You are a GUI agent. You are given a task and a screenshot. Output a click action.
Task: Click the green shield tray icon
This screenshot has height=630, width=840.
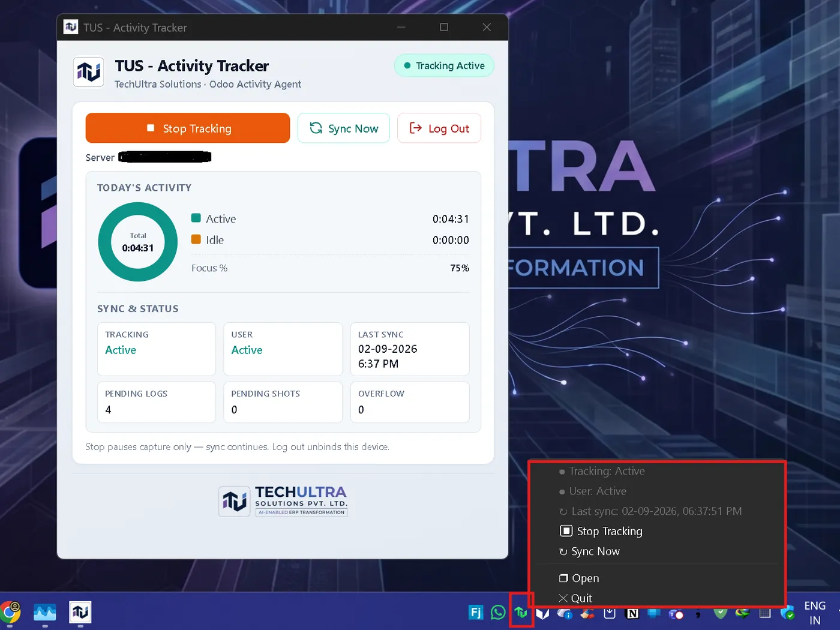coord(721,613)
